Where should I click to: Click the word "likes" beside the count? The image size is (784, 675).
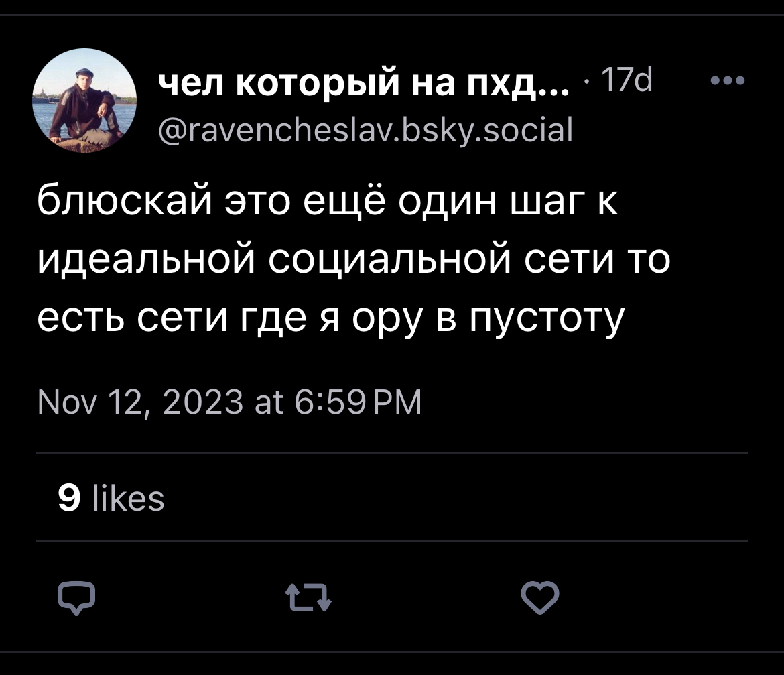127,499
